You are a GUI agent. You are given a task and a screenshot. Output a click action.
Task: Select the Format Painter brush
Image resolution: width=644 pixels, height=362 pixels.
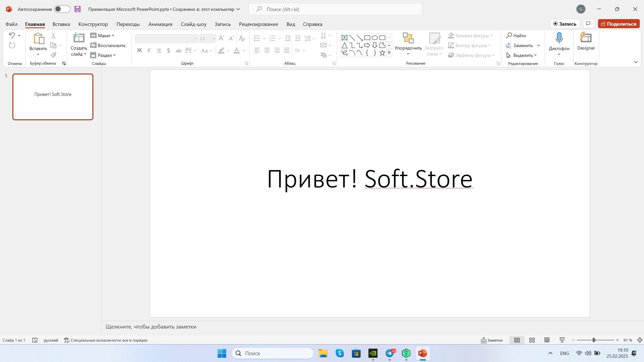pyautogui.click(x=53, y=55)
